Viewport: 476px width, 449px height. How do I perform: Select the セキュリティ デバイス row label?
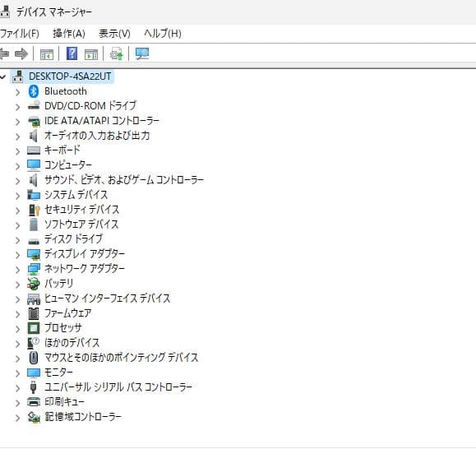coord(81,210)
